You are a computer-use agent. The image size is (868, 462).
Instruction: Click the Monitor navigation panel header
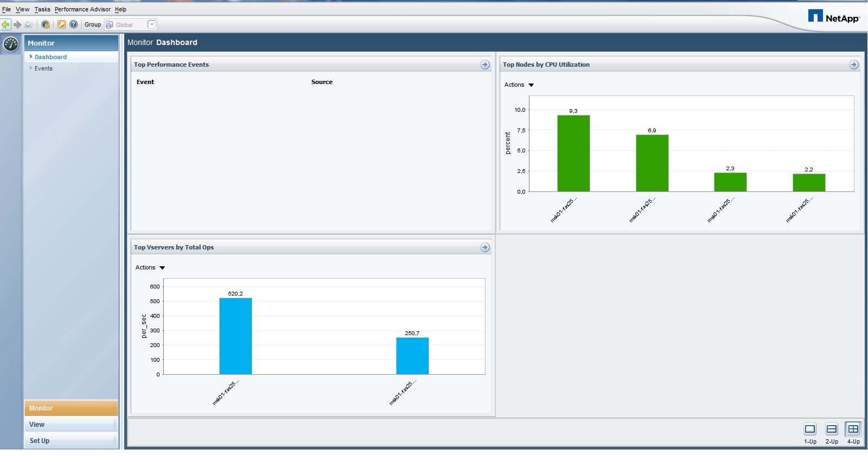tap(71, 43)
